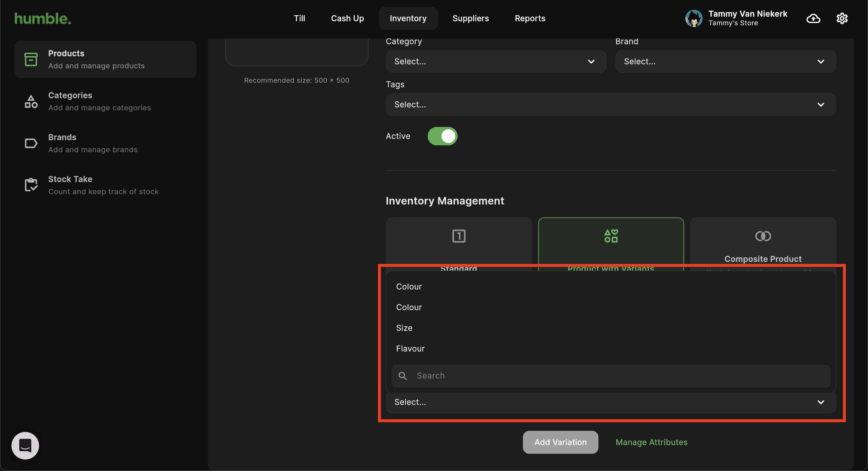Click the Category dropdown chevron arrow
This screenshot has width=868, height=471.
591,61
